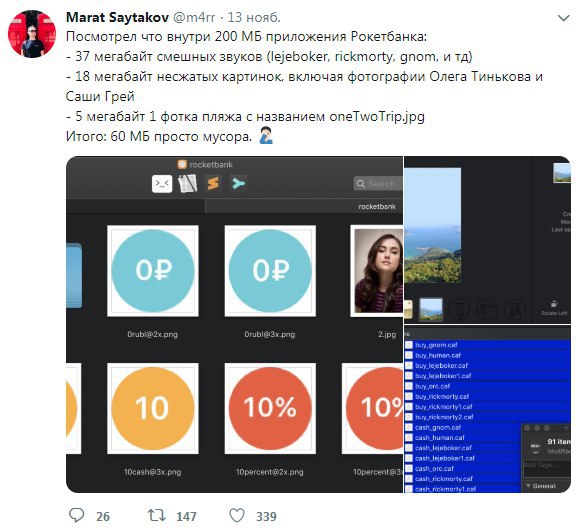Viewport: 579px width, 530px height.
Task: Open the terminal emoticon toolbar icon
Action: tap(162, 184)
